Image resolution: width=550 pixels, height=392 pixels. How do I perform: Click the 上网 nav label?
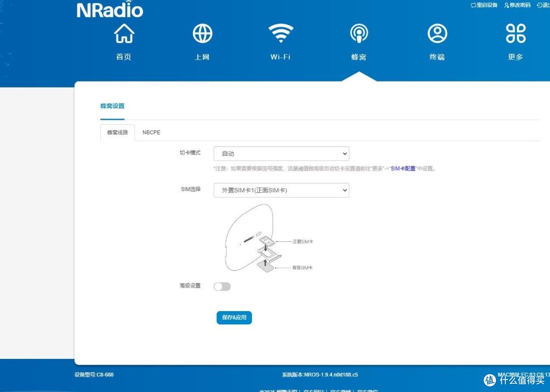click(x=202, y=57)
